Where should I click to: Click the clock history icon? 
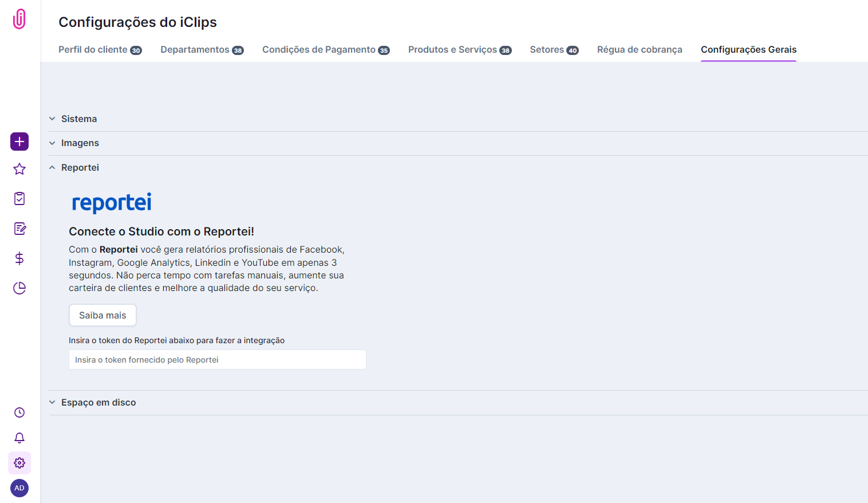[19, 412]
